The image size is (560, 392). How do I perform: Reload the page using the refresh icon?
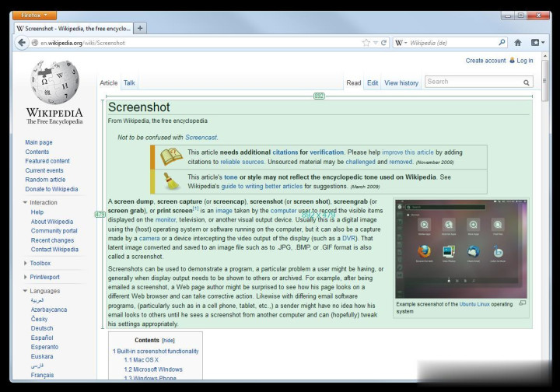coord(383,43)
